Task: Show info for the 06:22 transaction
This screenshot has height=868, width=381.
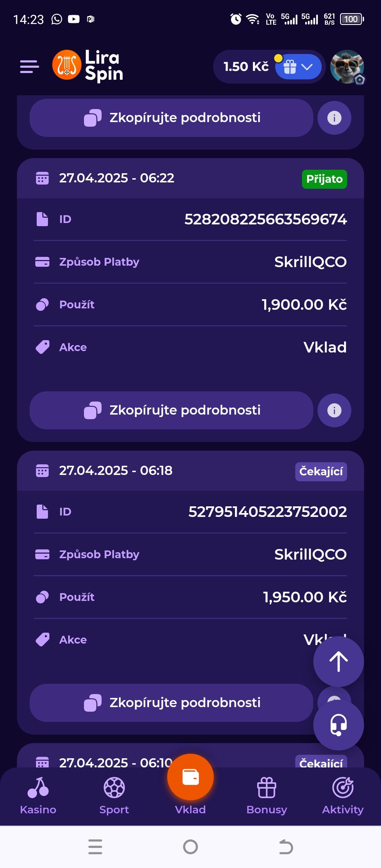Action: point(334,410)
